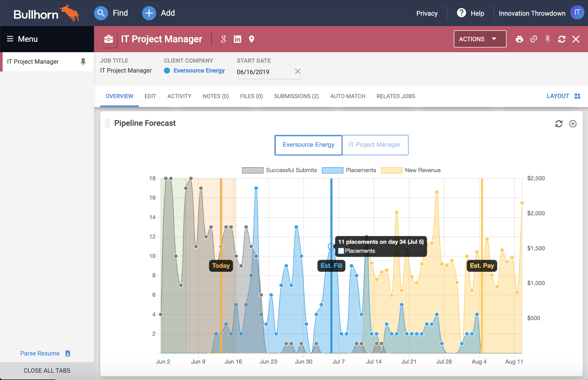Click the Pipeline Forecast card title
Viewport: 588px width, 380px height.
tap(145, 123)
